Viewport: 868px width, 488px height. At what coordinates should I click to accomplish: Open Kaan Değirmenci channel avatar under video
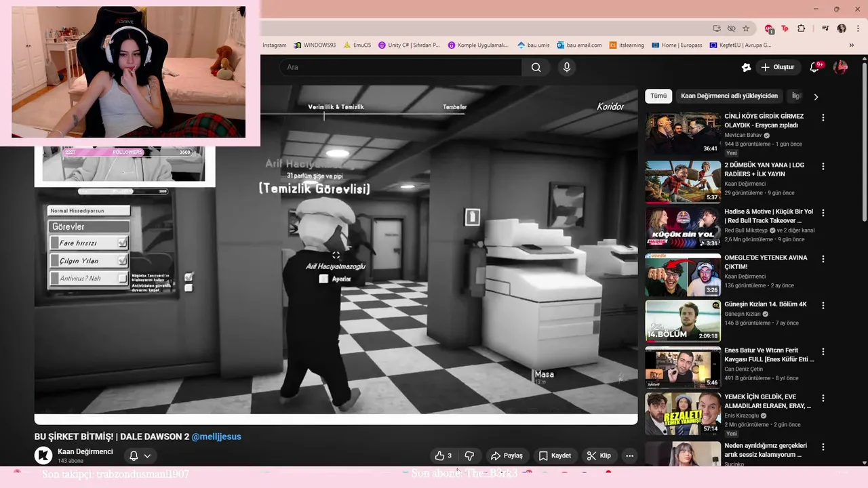[x=43, y=455]
